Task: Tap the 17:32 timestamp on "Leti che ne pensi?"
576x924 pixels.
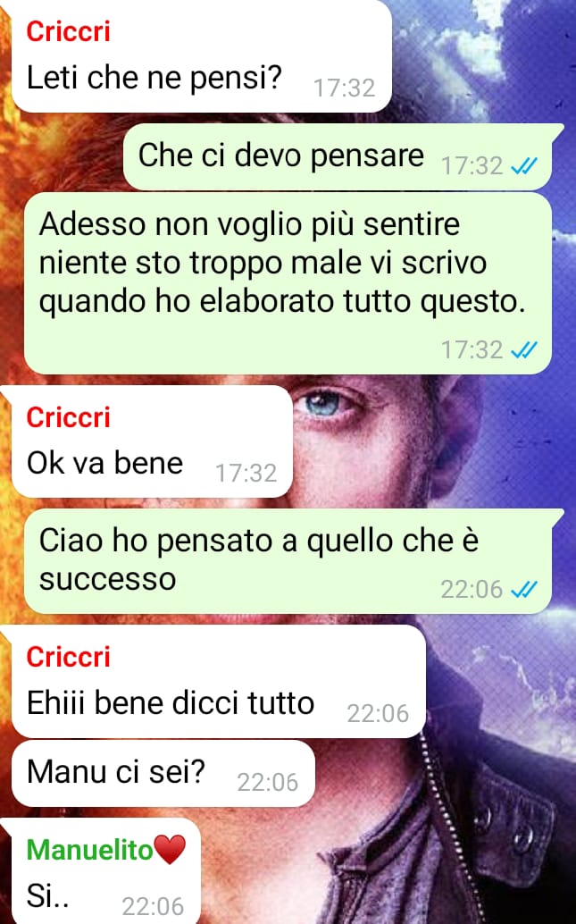Action: tap(345, 88)
